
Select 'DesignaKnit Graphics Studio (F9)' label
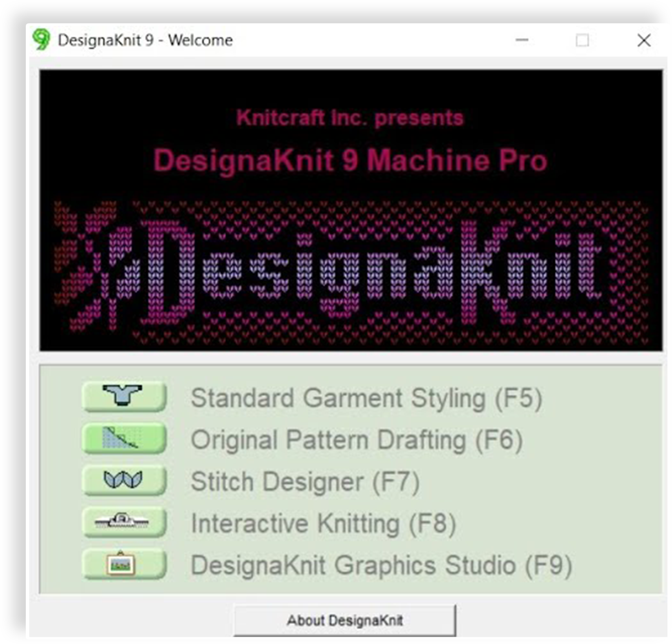pyautogui.click(x=382, y=566)
